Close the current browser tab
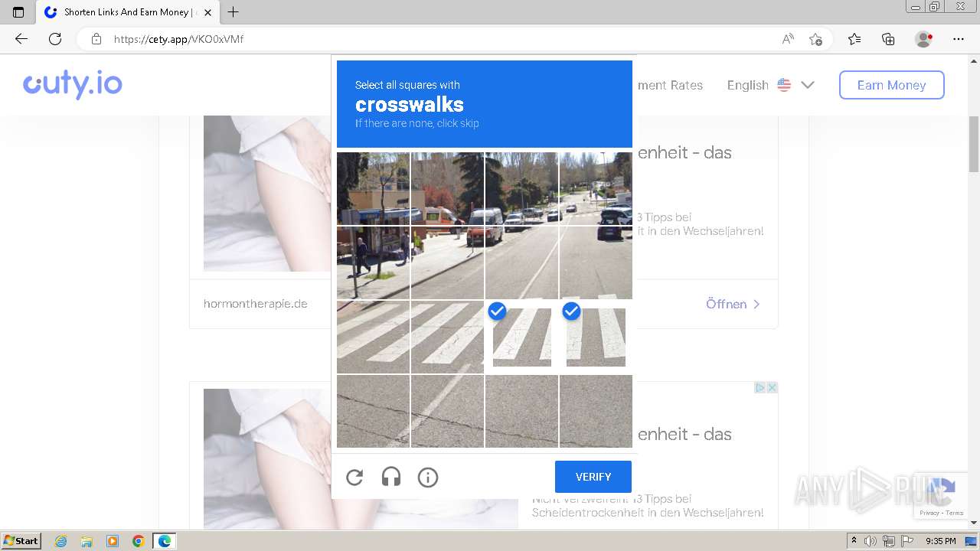Image resolution: width=980 pixels, height=551 pixels. 207,12
